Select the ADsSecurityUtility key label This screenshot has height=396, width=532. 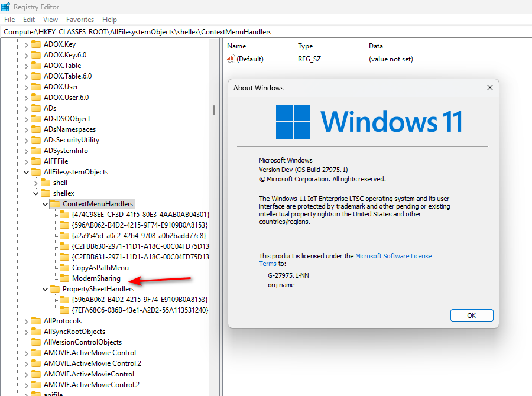(72, 140)
